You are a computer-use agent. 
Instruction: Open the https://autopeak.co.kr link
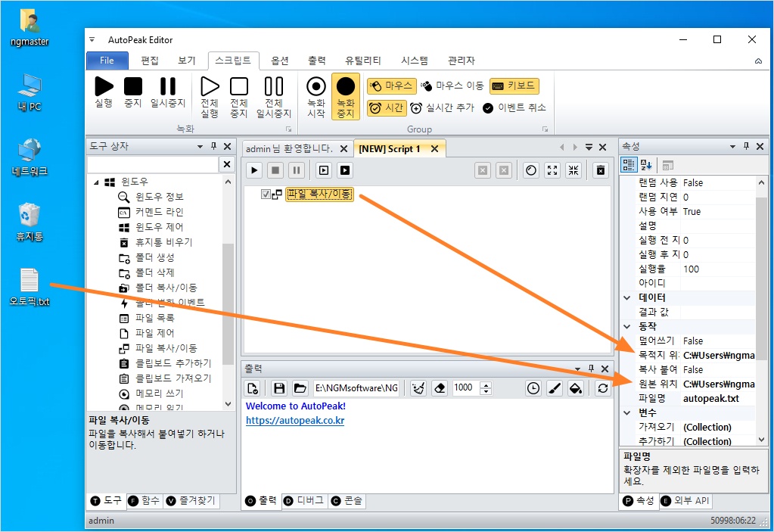coord(295,421)
